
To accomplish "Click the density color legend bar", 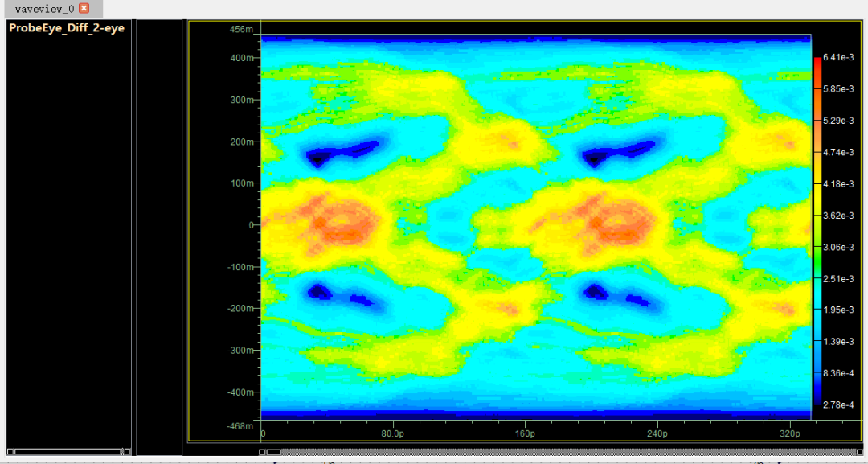I will click(x=817, y=232).
